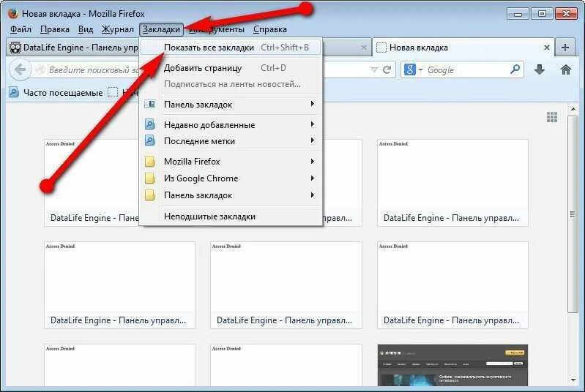Click the Reload page icon
The height and width of the screenshot is (392, 585).
coord(387,69)
